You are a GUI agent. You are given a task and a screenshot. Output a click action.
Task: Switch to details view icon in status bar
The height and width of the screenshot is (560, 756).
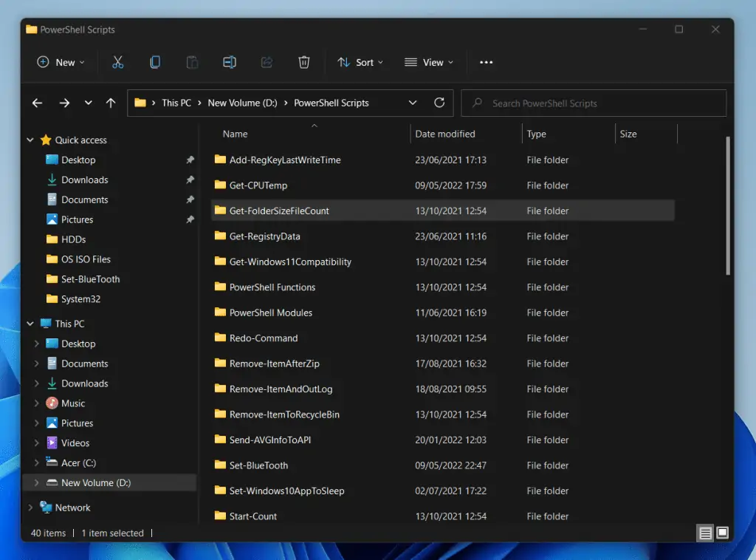pos(705,533)
